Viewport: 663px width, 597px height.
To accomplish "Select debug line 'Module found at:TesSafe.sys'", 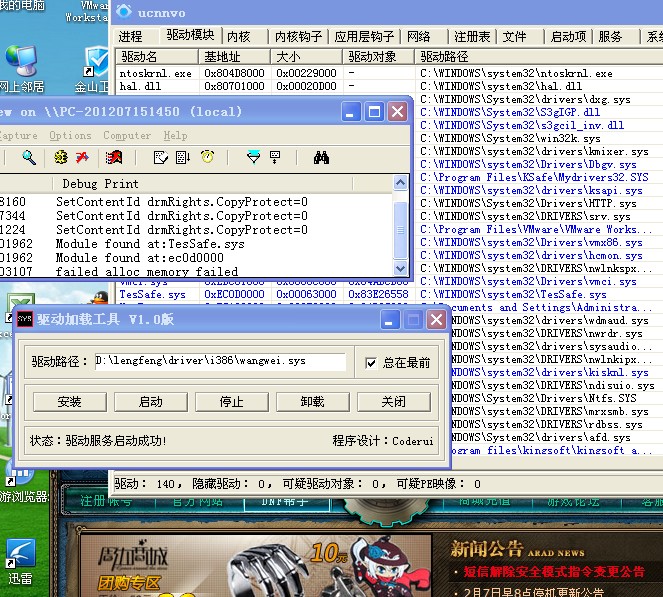I will coord(150,244).
